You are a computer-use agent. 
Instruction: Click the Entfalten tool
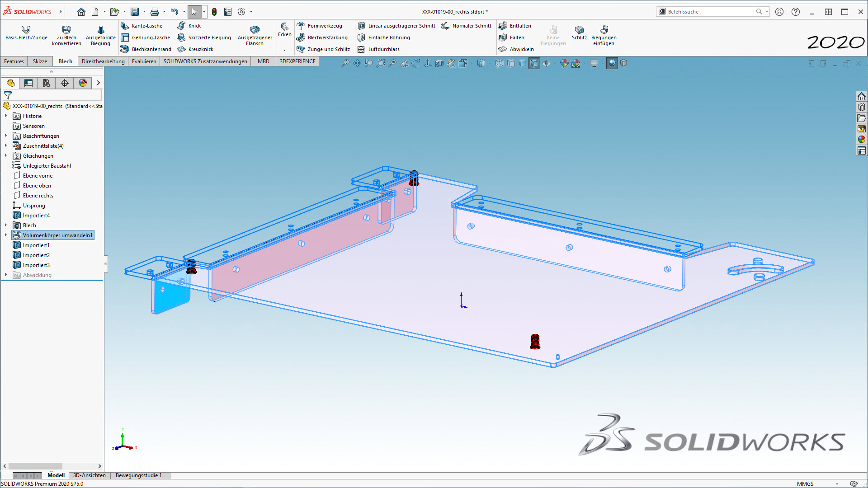pos(515,26)
